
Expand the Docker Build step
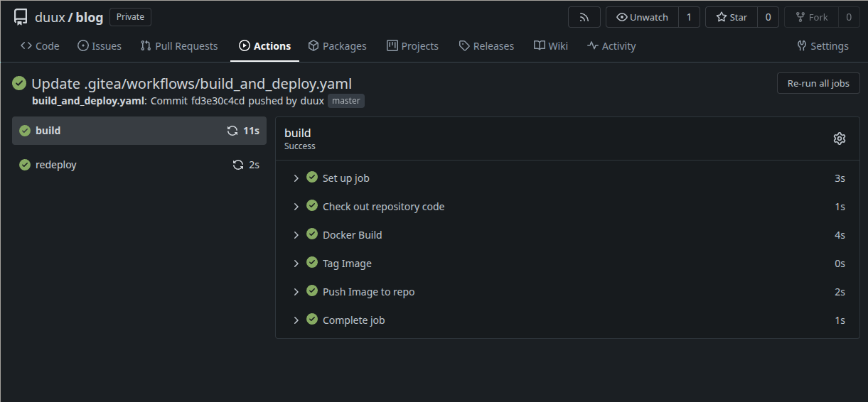(296, 235)
